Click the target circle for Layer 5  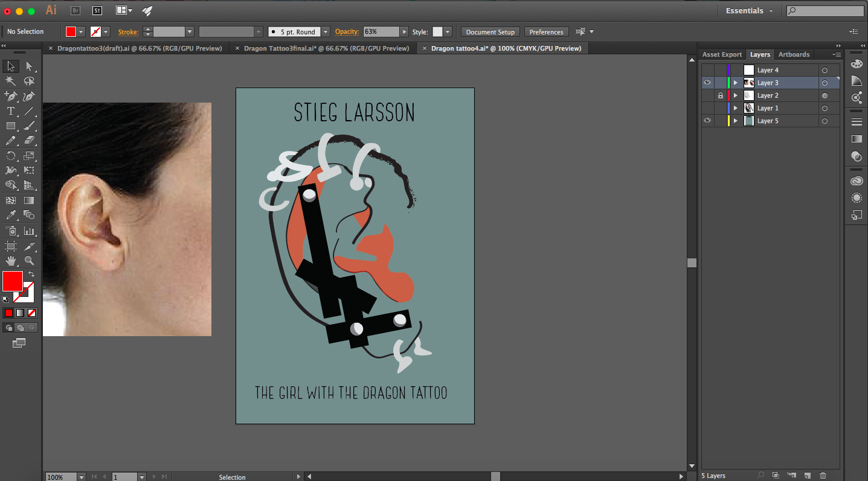(825, 121)
